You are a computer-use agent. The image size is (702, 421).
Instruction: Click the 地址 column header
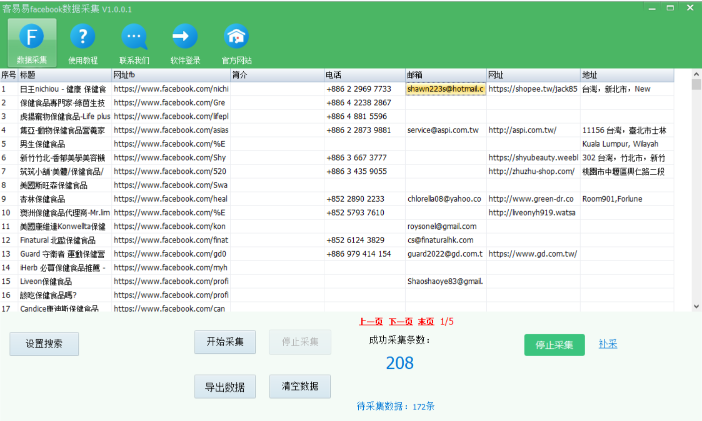[627, 75]
